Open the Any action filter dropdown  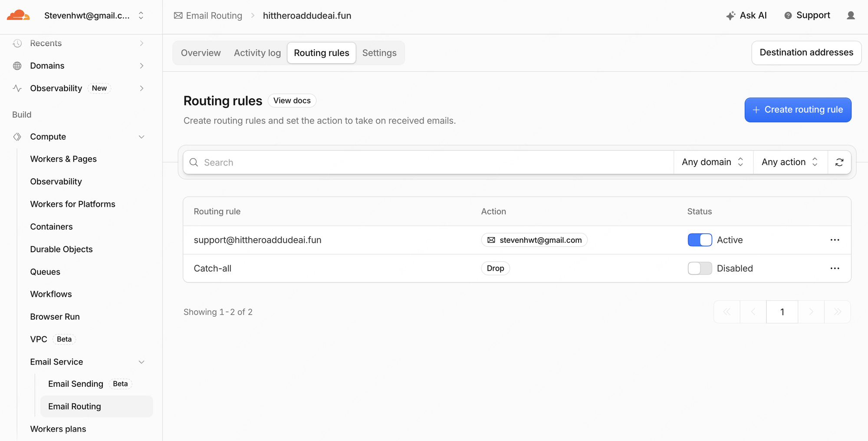click(790, 162)
